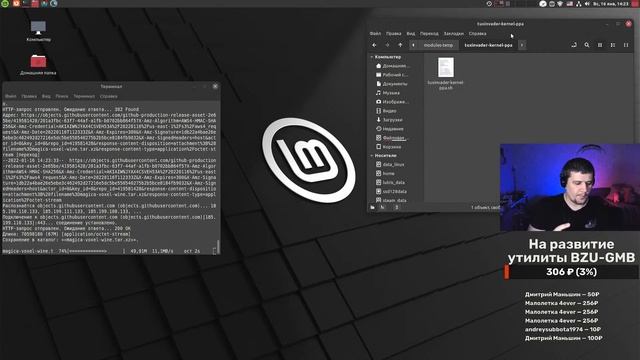The height and width of the screenshot is (360, 640).
Task: Open the Компьютер desktop icon
Action: [38, 31]
